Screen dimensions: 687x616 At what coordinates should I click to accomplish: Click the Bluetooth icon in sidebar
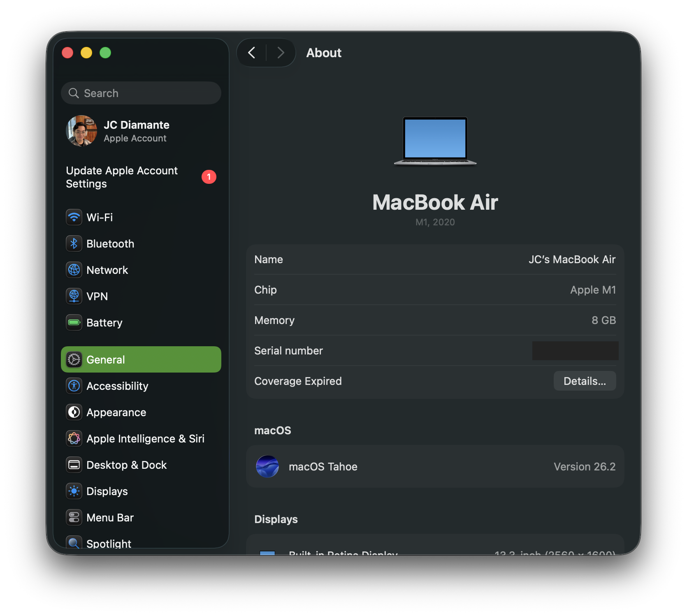[74, 243]
